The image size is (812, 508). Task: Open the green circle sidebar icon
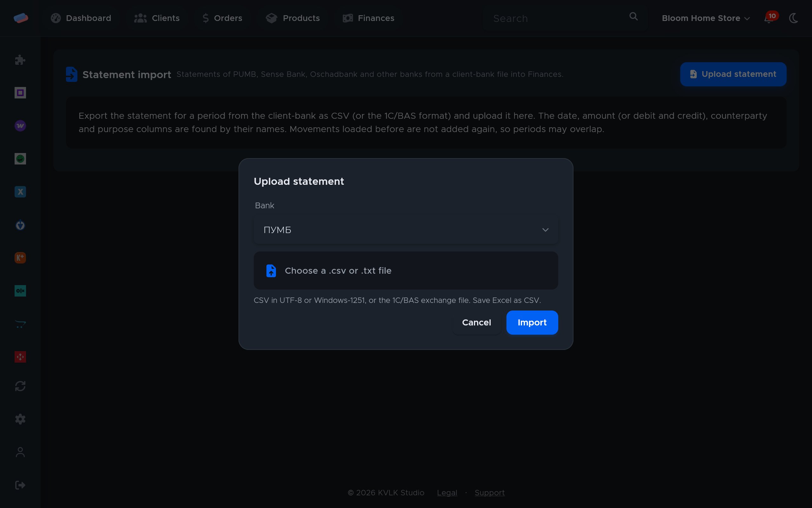click(x=20, y=158)
